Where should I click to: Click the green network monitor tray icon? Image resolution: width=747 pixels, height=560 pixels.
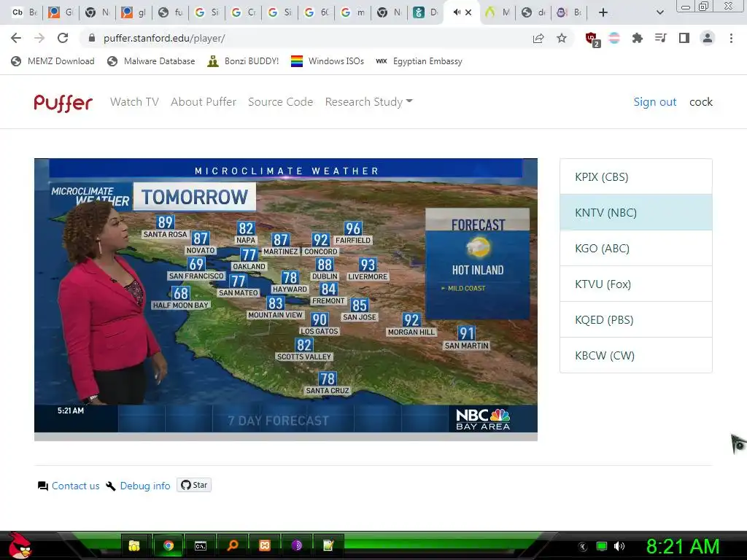(602, 546)
